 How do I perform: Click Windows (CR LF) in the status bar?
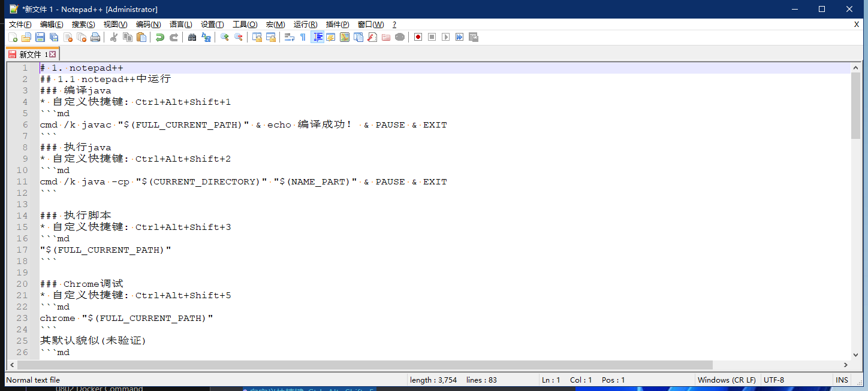pos(727,380)
